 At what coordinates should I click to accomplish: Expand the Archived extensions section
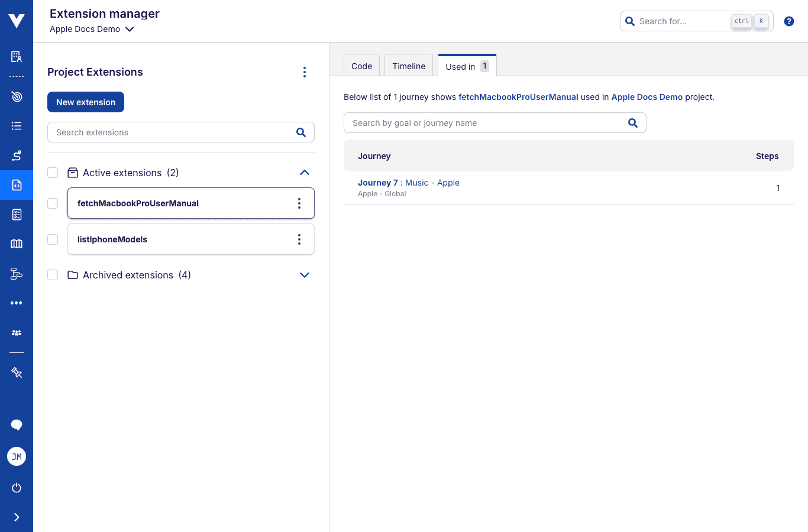click(x=305, y=275)
